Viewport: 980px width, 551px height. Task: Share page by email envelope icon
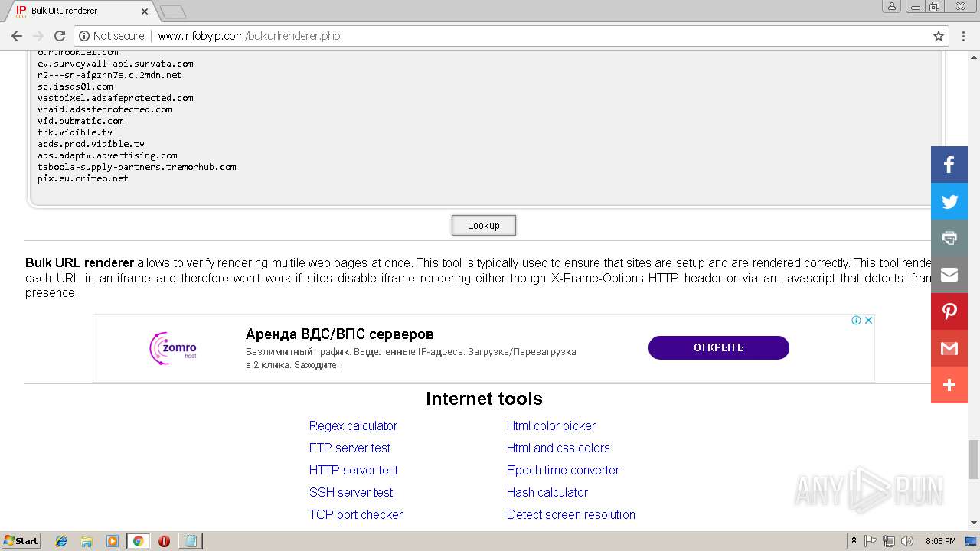(x=949, y=274)
